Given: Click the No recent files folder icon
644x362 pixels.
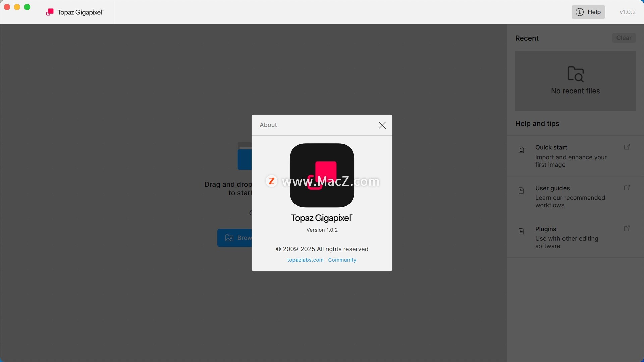Looking at the screenshot, I should click(x=575, y=74).
